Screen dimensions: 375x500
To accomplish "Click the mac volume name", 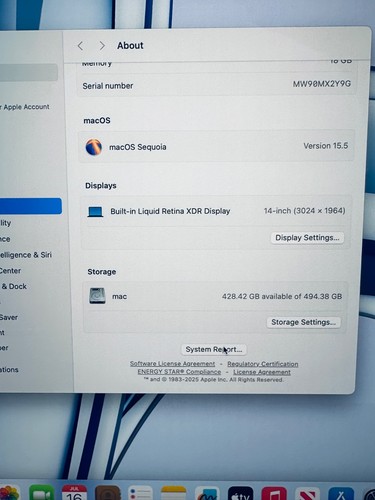I will point(119,297).
